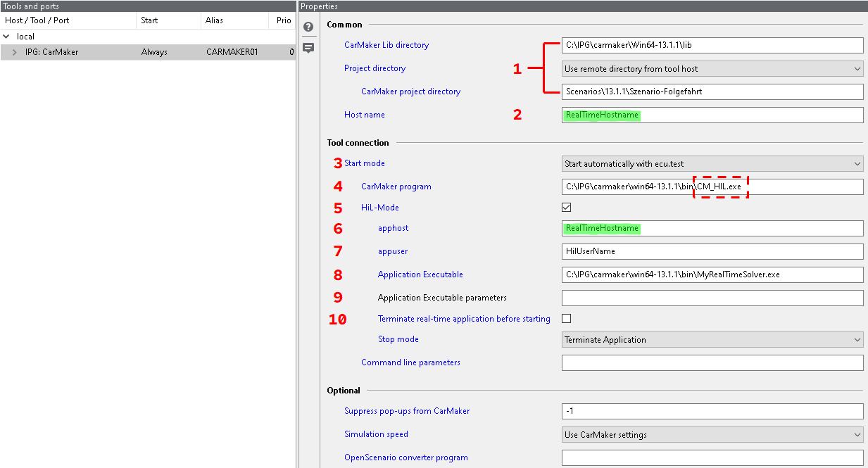Screen dimensions: 868x468
Task: Click Suppress pop-ups from CarMaker link
Action: pos(407,411)
